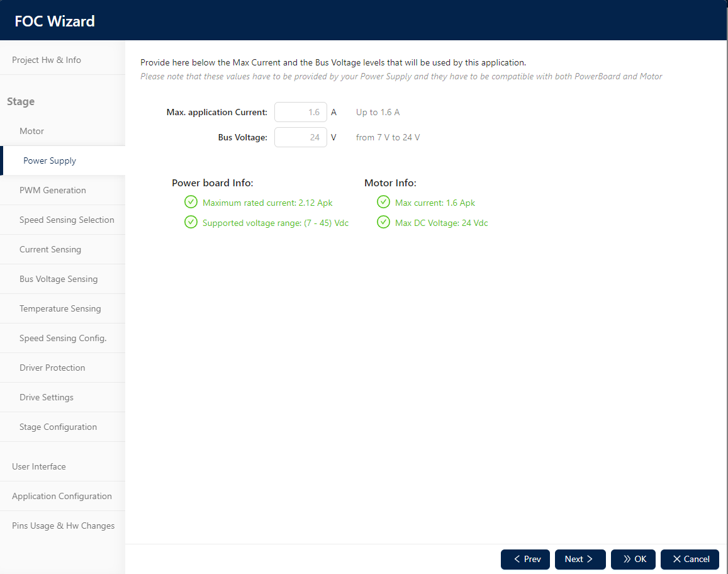Image resolution: width=728 pixels, height=574 pixels.
Task: Open Current Sensing page
Action: (x=62, y=249)
